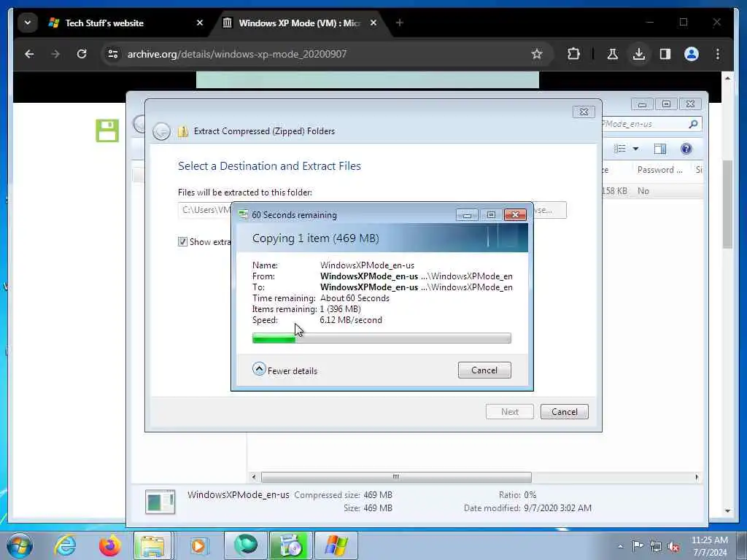The width and height of the screenshot is (747, 560).
Task: Open Chrome profile avatar
Action: [x=692, y=54]
